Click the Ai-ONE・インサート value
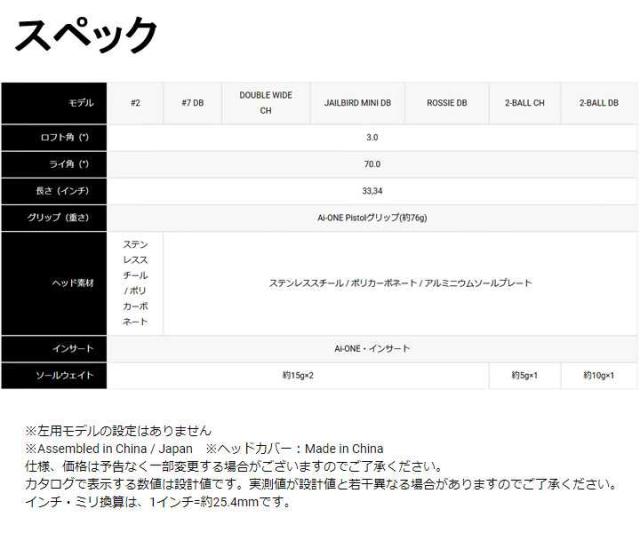The image size is (640, 533). [372, 349]
